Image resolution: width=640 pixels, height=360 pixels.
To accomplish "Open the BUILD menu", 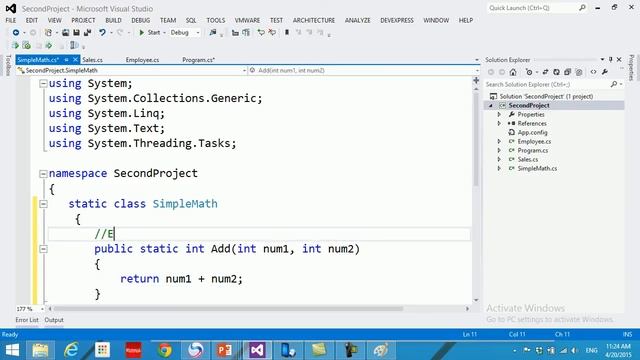I will (113, 20).
